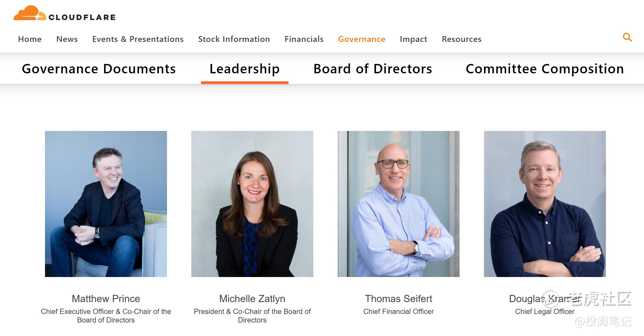This screenshot has height=336, width=644.
Task: Go to the News page
Action: tap(67, 39)
